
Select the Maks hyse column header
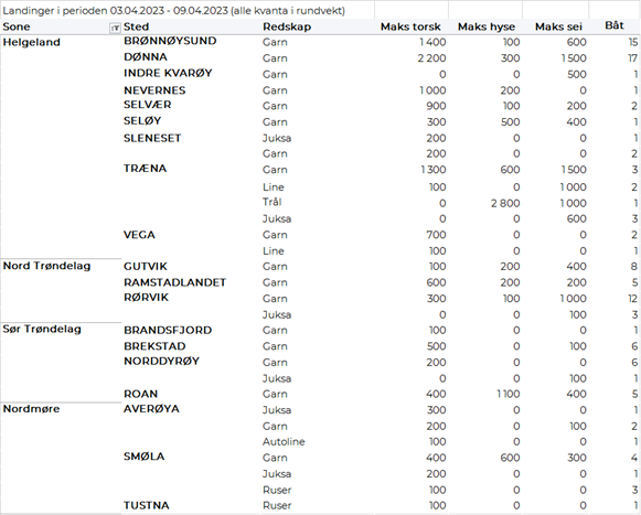click(489, 27)
